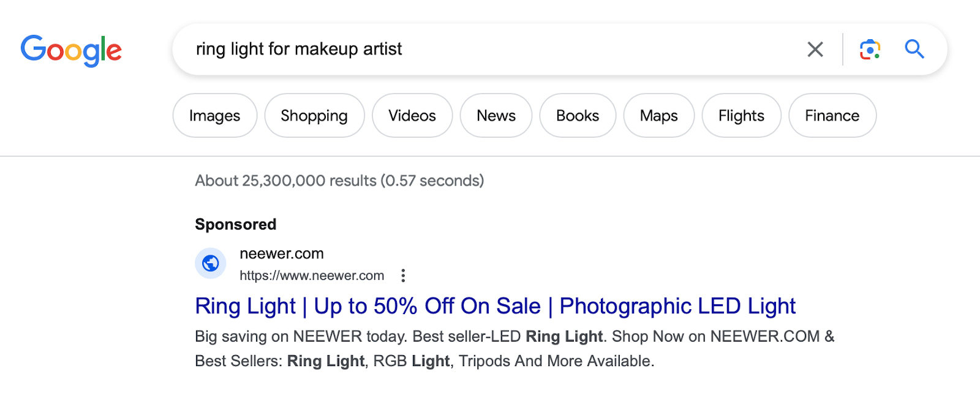
Task: Click the magnifying glass search icon
Action: tap(914, 50)
